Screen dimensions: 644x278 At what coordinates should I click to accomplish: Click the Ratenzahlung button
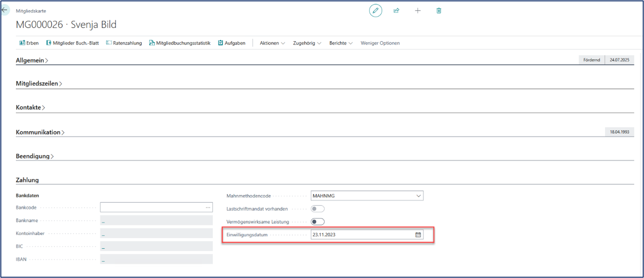124,43
